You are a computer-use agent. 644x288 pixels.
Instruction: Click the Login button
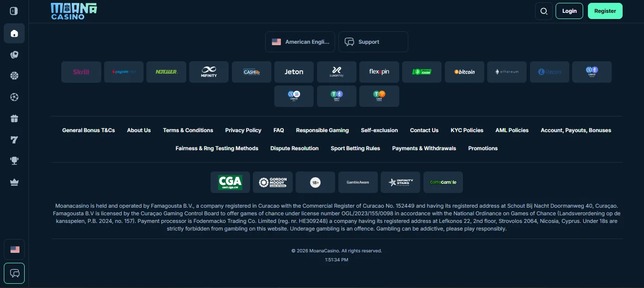569,11
